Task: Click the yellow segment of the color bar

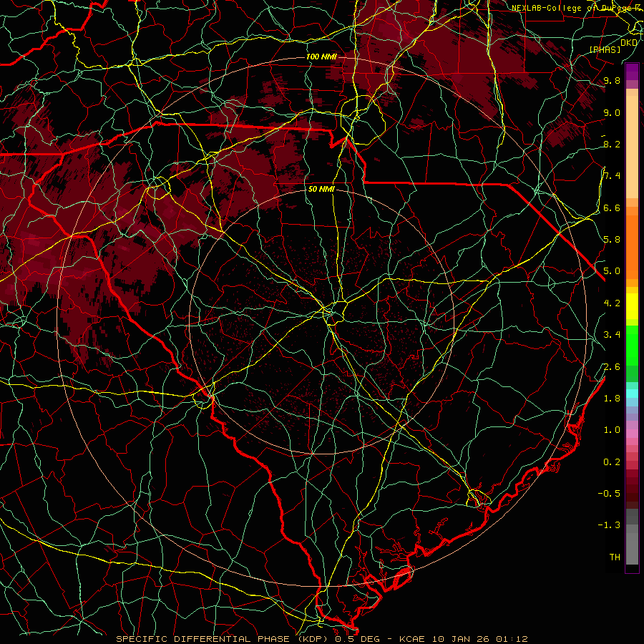Action: (632, 306)
